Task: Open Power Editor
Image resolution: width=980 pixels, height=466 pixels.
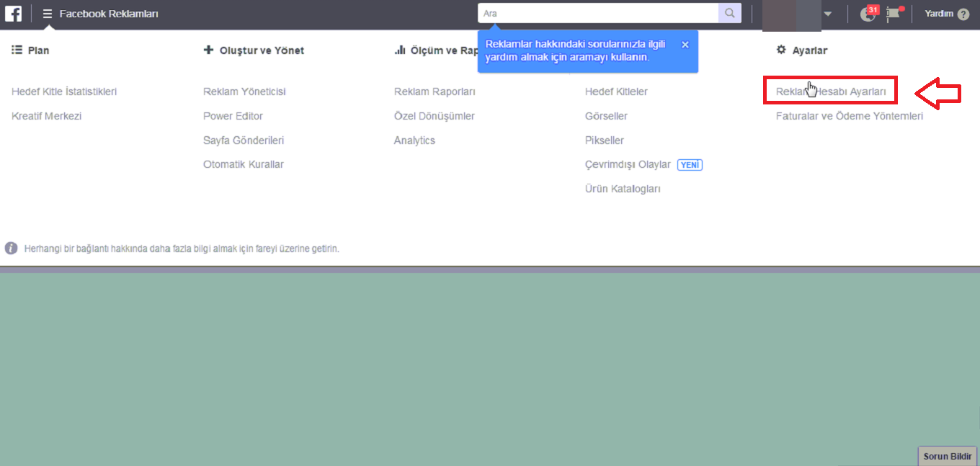Action: point(233,116)
